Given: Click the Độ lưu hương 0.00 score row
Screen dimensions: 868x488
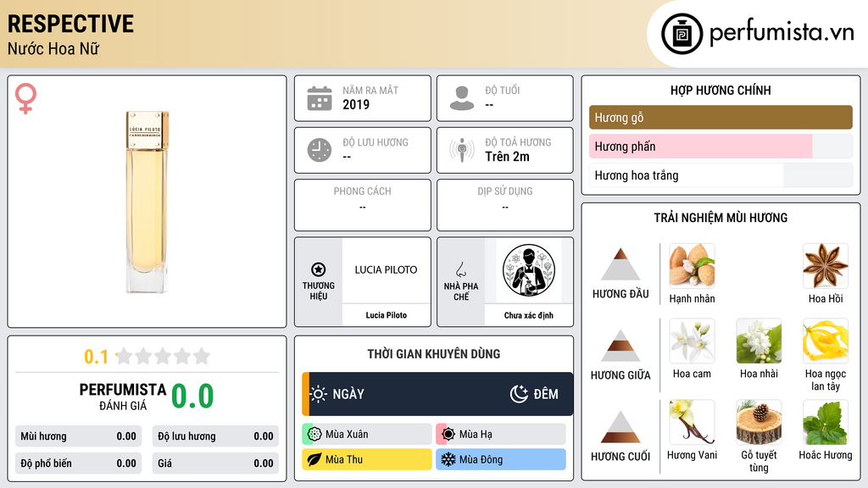Looking at the screenshot, I should 215,436.
